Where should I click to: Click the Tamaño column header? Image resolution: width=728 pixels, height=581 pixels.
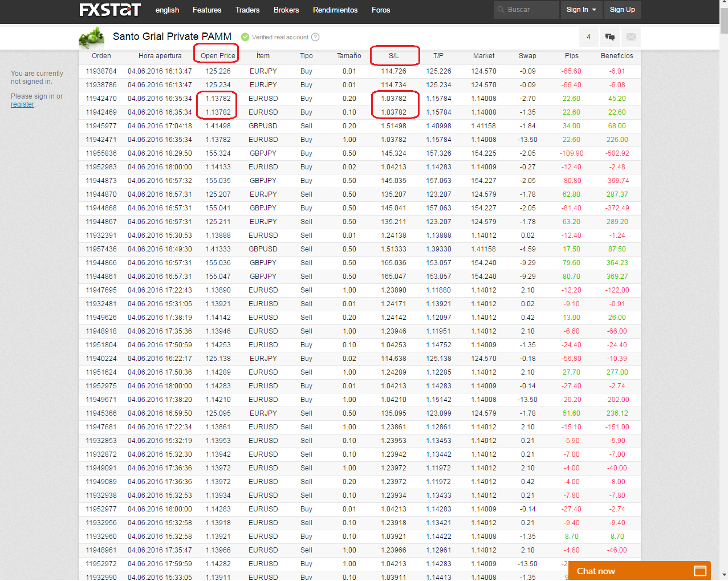click(x=349, y=56)
